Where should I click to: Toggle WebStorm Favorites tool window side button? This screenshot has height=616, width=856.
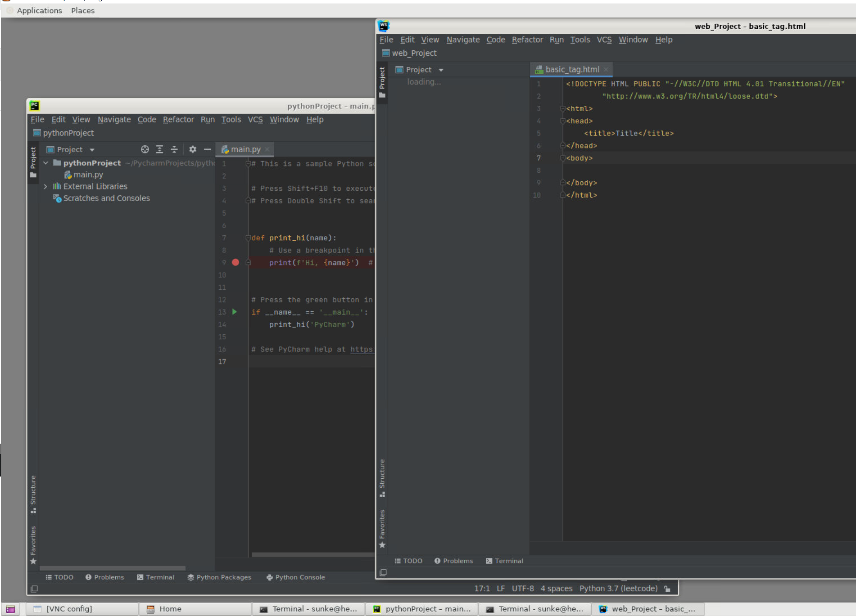(x=382, y=529)
